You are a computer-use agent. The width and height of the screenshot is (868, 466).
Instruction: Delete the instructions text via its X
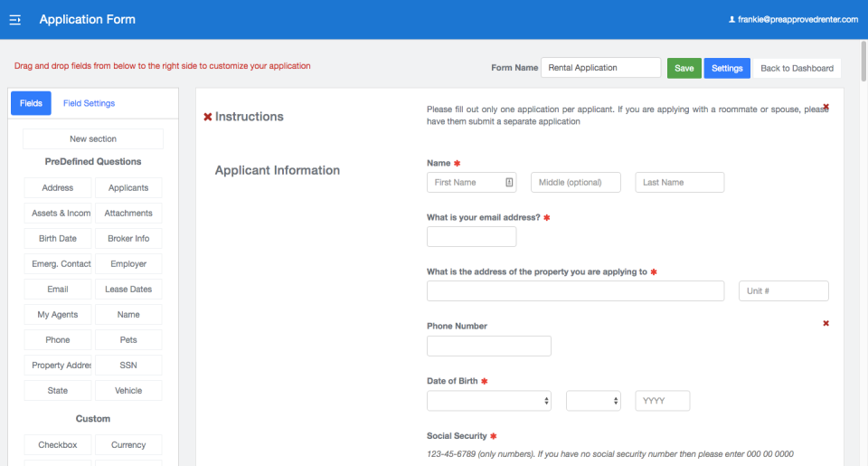pyautogui.click(x=826, y=107)
